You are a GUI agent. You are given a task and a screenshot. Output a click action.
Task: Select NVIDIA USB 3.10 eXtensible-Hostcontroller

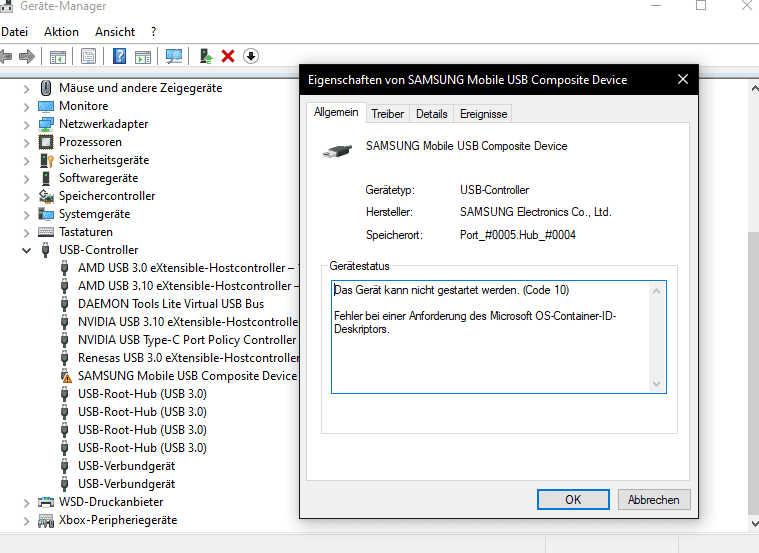click(188, 322)
